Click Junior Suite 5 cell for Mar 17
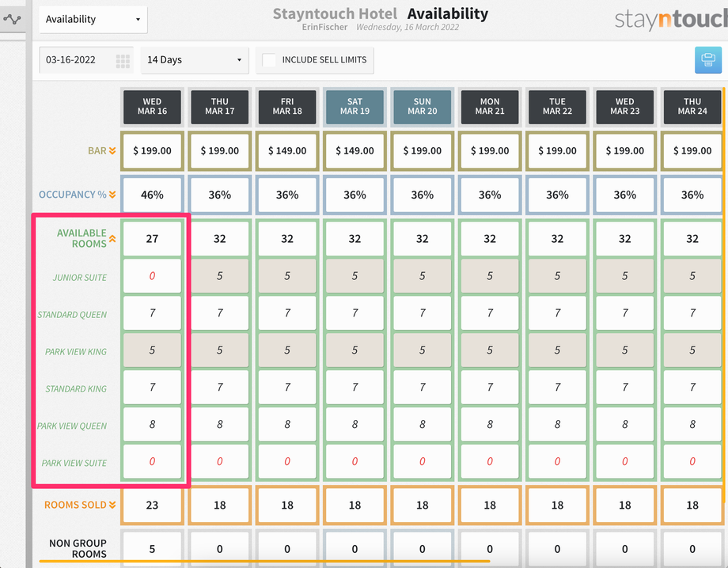This screenshot has width=728, height=568. pyautogui.click(x=220, y=276)
